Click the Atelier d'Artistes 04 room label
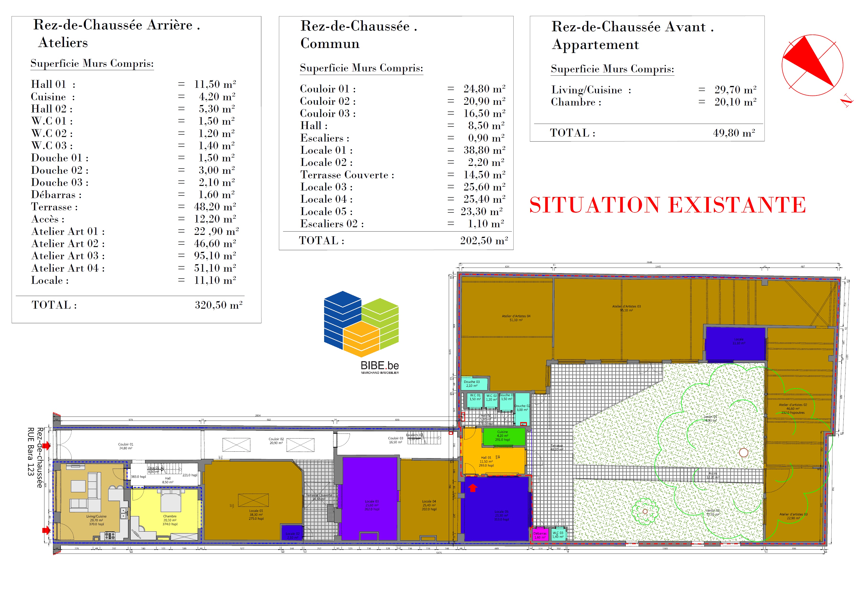The image size is (868, 613). tap(516, 316)
